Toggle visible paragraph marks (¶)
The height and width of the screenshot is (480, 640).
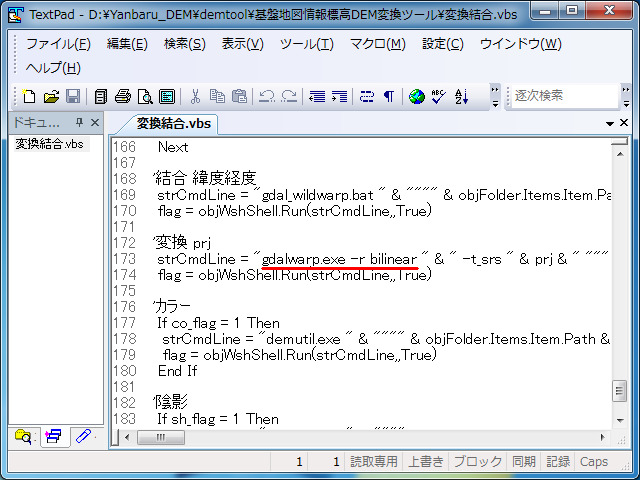388,97
